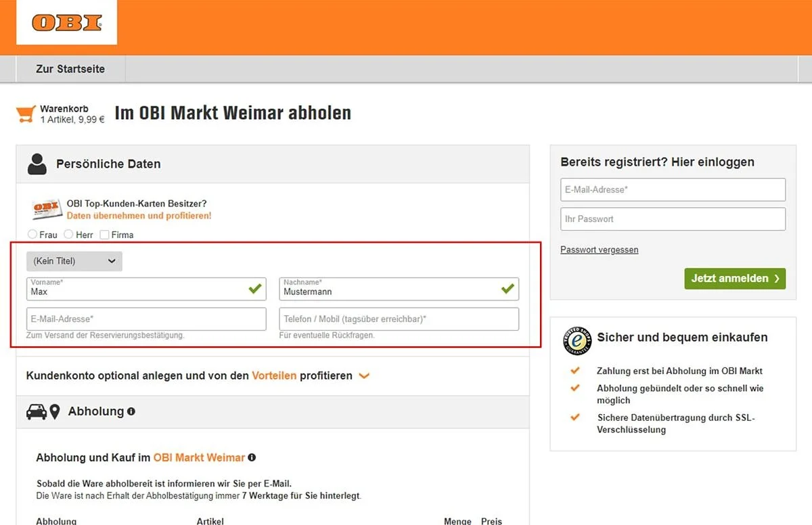
Task: Click 'Sobald die Ware abholbereit ist' notice
Action: pyautogui.click(x=164, y=484)
